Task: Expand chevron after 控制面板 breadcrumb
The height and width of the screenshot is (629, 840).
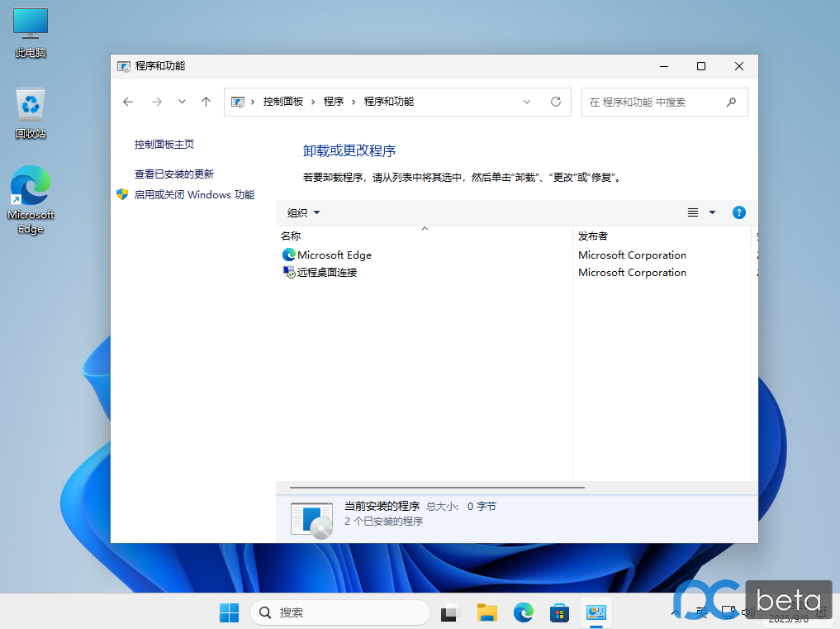Action: coord(313,102)
